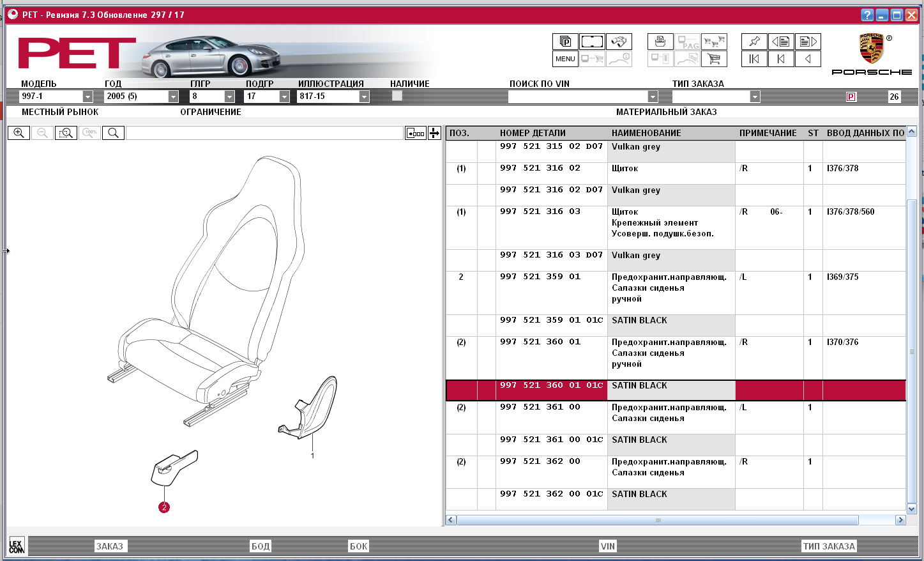Click the НОМЕР ДЕТАЛИ column header
Image resolution: width=924 pixels, height=561 pixels.
(533, 133)
